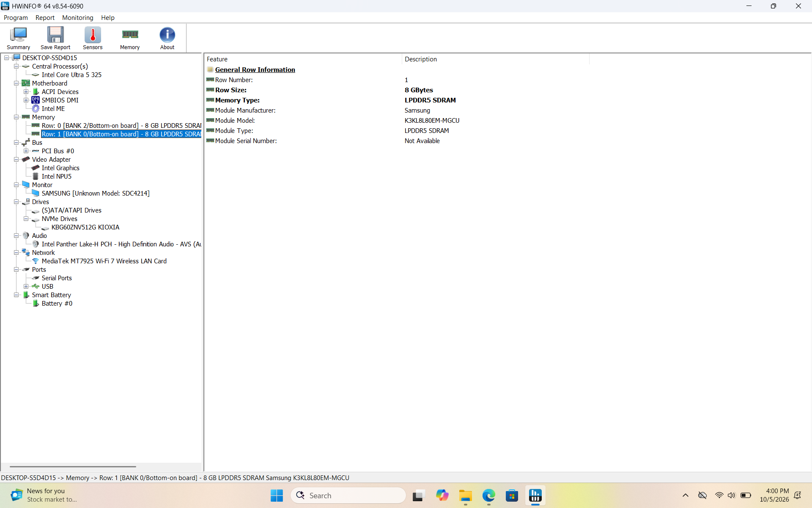Open Microsoft Store from taskbar

click(x=512, y=495)
